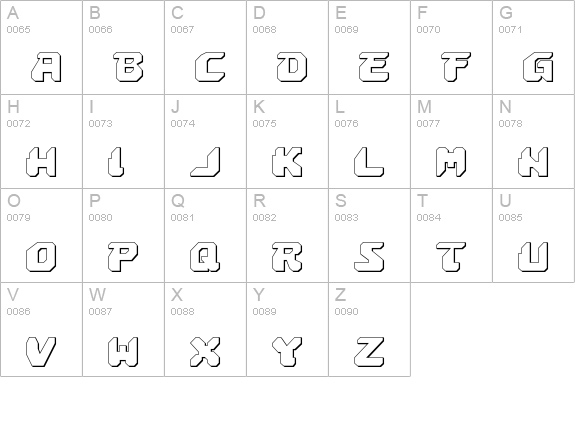Choose the letter O glyph 0079

(41, 257)
